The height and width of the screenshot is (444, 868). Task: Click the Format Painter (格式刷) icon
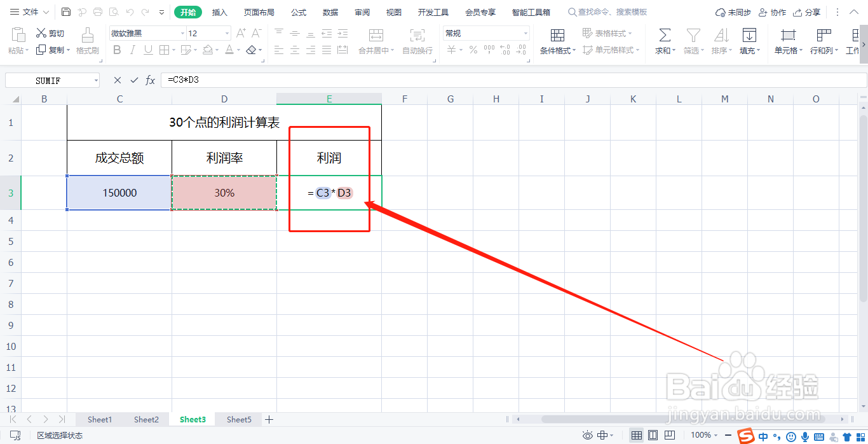87,38
